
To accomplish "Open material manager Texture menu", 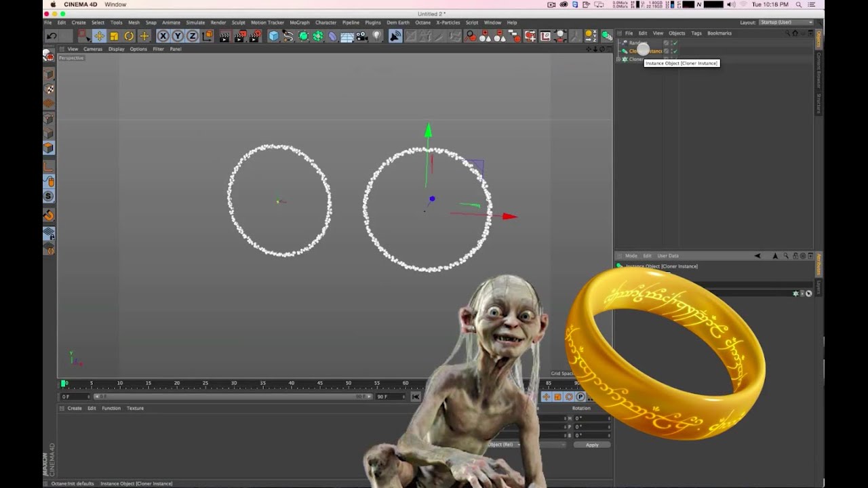I will point(135,408).
